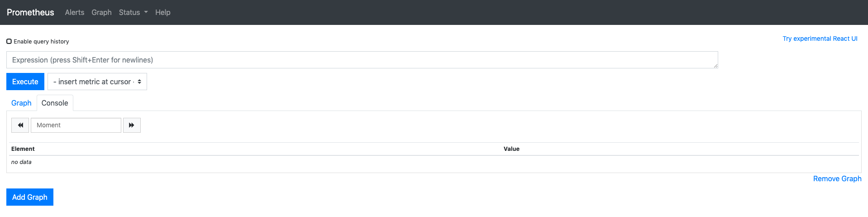Remove Graph link on the right
The image size is (868, 217).
click(x=837, y=178)
